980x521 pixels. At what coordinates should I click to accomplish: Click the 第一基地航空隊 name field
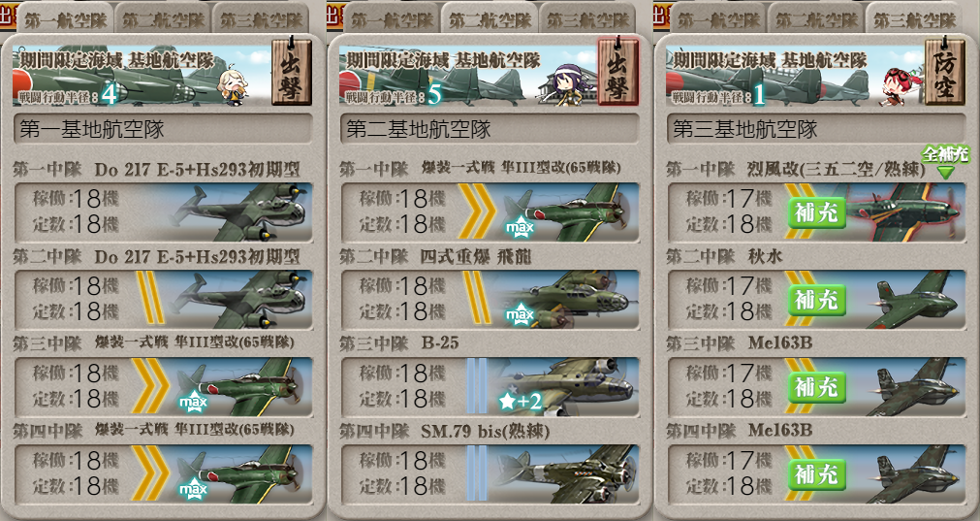coord(163,129)
